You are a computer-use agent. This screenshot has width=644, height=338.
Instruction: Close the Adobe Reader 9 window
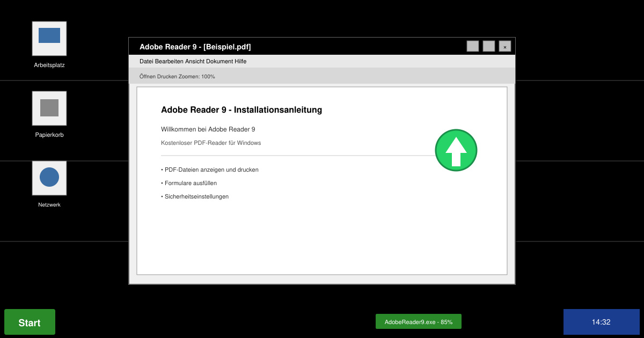pos(505,46)
